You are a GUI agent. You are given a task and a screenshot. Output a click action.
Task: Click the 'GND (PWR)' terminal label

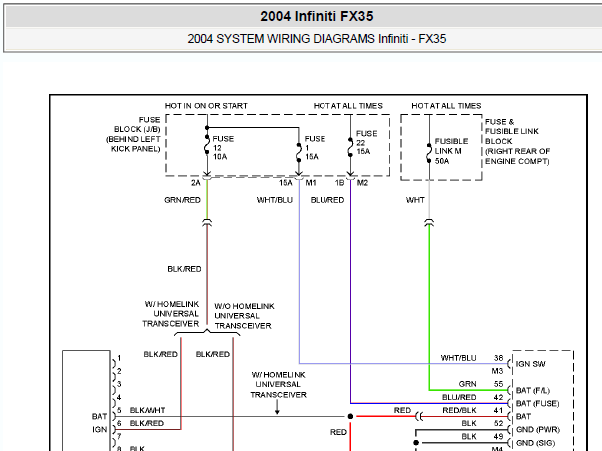tap(538, 430)
